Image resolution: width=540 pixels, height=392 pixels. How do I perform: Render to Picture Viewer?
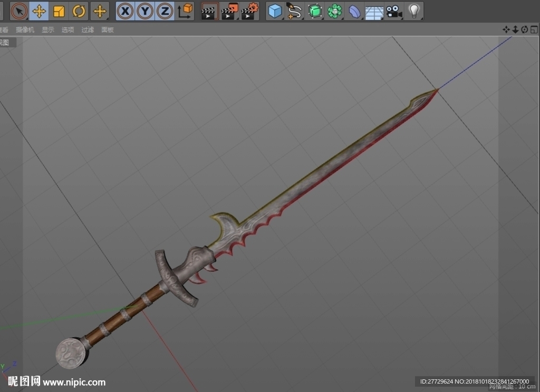coord(229,11)
